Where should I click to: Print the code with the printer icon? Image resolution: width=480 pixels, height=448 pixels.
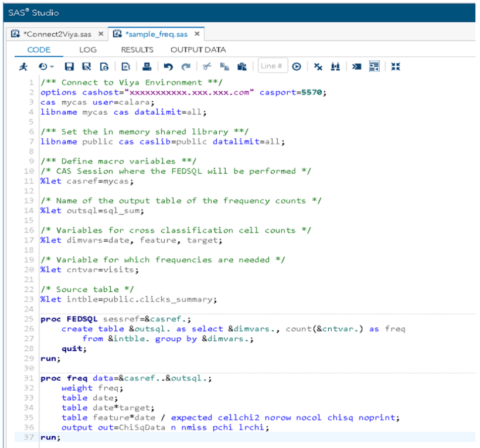147,66
